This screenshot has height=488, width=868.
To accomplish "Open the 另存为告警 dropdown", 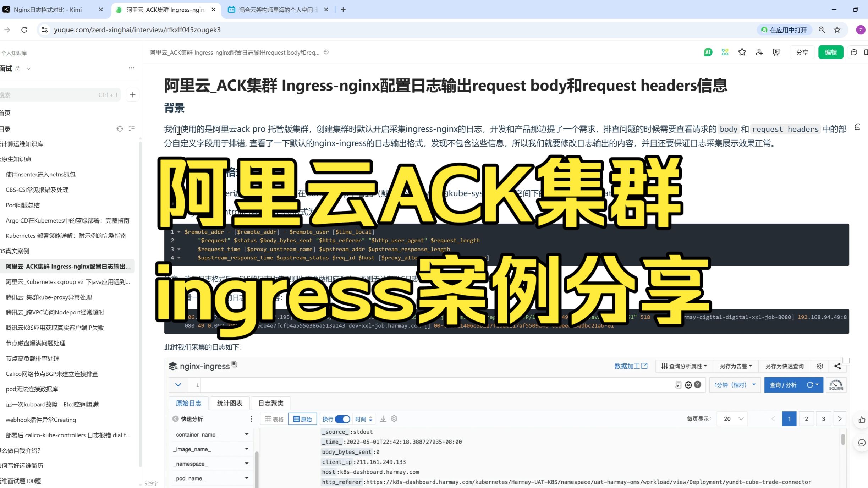I will (736, 366).
